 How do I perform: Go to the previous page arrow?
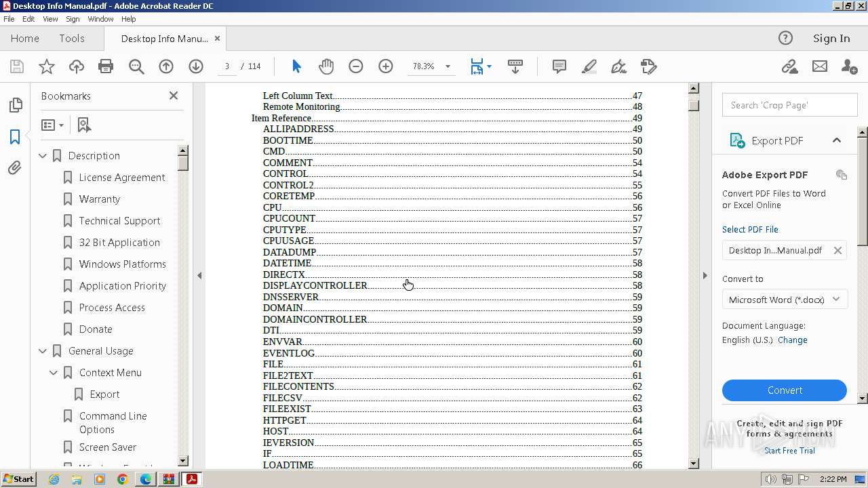click(166, 66)
